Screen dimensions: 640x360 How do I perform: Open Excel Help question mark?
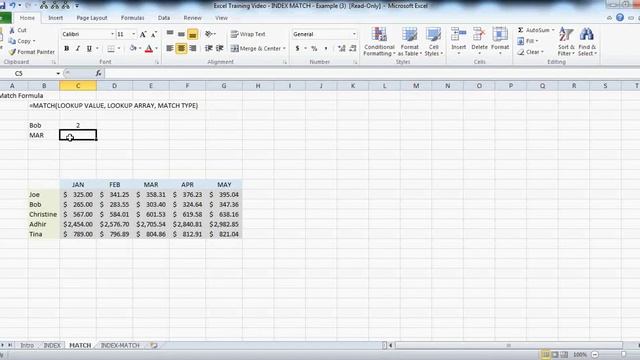click(x=620, y=18)
